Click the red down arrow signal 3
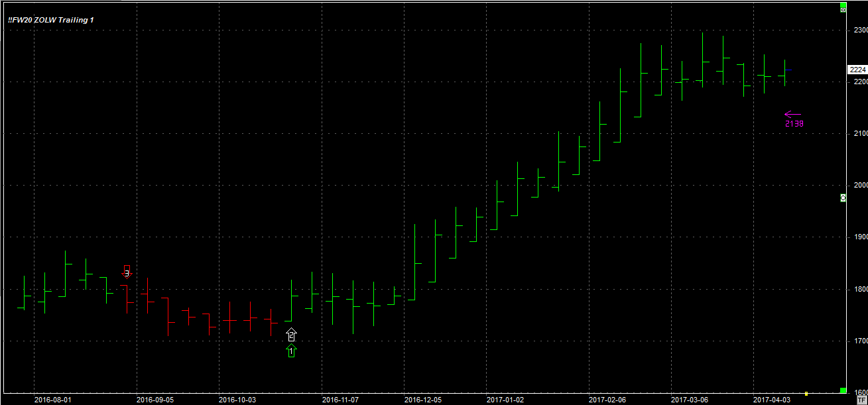This screenshot has width=868, height=405. (127, 272)
